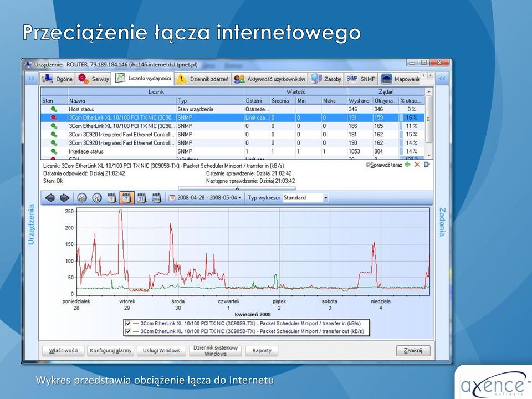Image resolution: width=532 pixels, height=399 pixels.
Task: Click the red status icon of selected row
Action: tap(54, 117)
